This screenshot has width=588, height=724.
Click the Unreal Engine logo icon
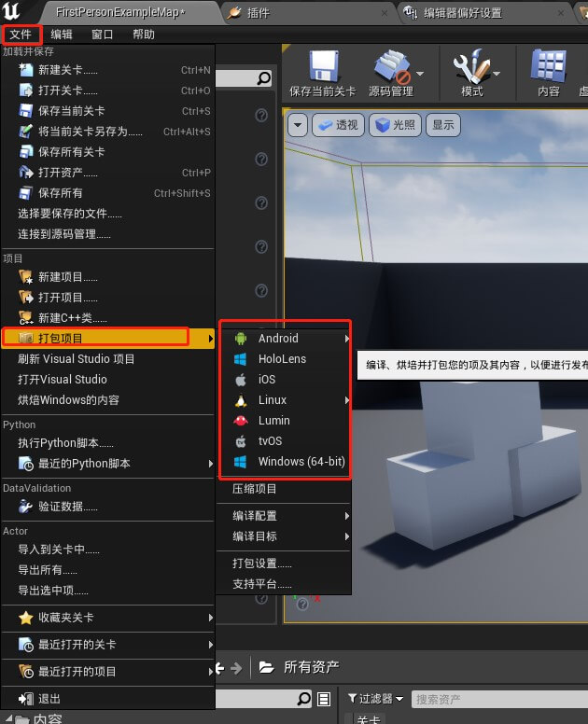coord(11,10)
